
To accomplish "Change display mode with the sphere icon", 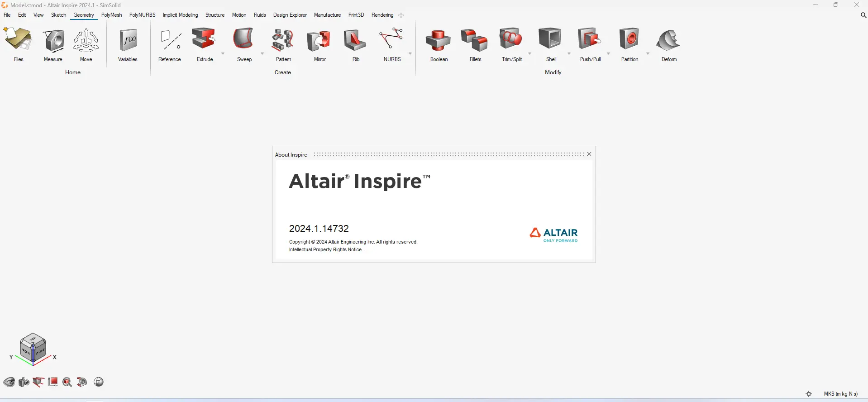I will pos(99,382).
